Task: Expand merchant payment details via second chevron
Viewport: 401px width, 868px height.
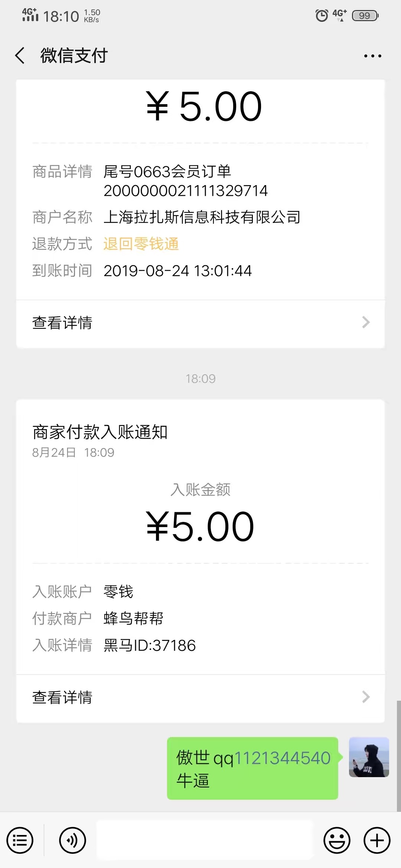Action: [366, 697]
